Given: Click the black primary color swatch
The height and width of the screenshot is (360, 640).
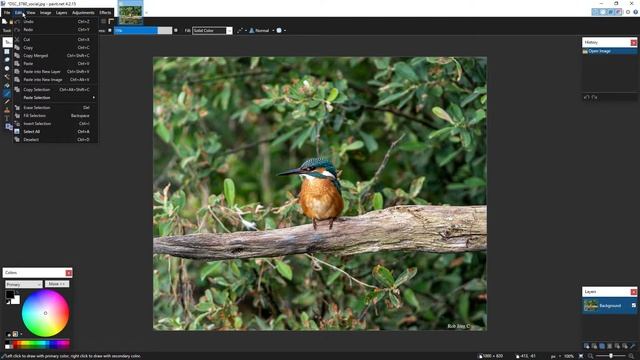Looking at the screenshot, I should [x=9, y=294].
